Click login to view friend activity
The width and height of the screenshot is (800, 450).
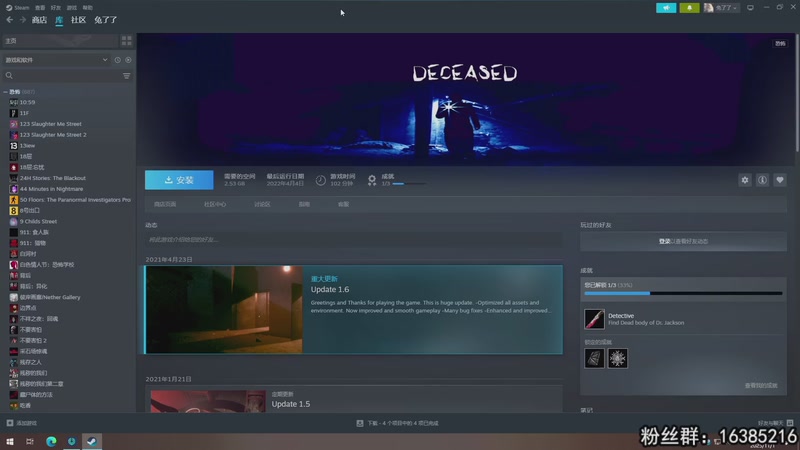point(683,241)
